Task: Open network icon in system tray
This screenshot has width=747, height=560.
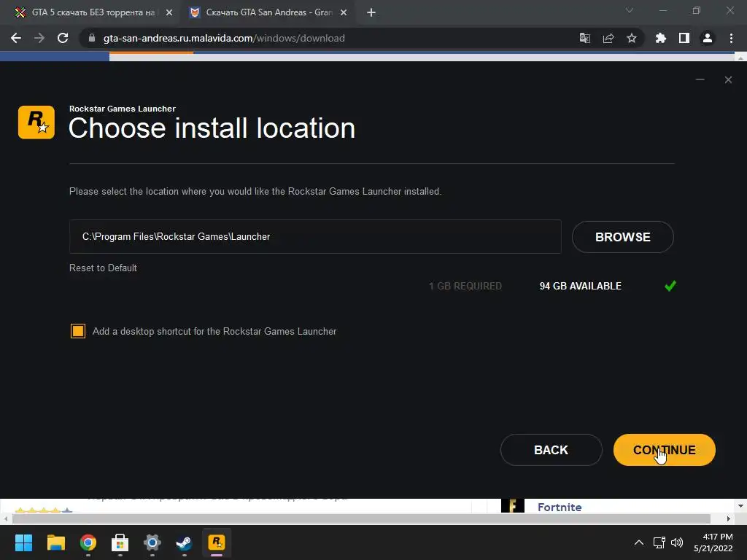Action: pos(659,542)
